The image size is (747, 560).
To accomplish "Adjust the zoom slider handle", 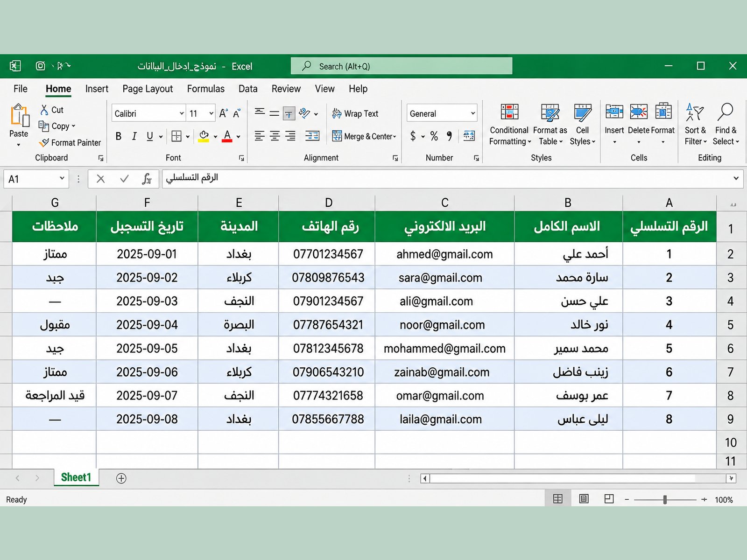I will tap(665, 499).
